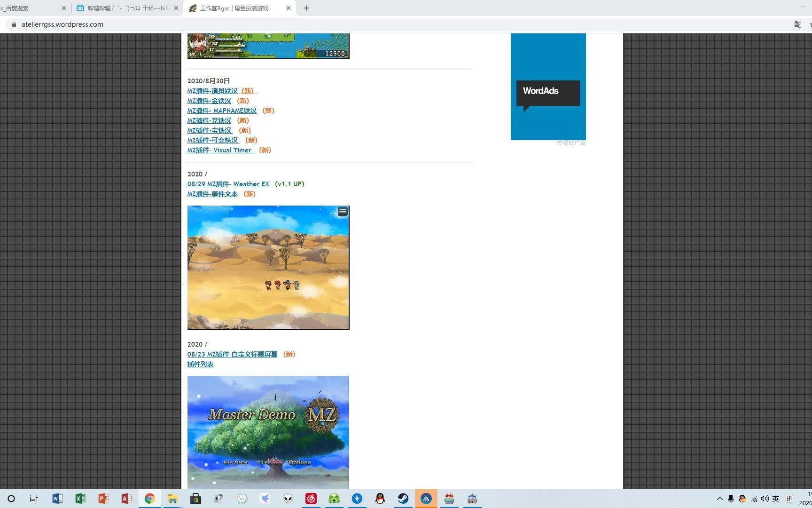
Task: Open File Explorer from the taskbar
Action: tap(172, 499)
